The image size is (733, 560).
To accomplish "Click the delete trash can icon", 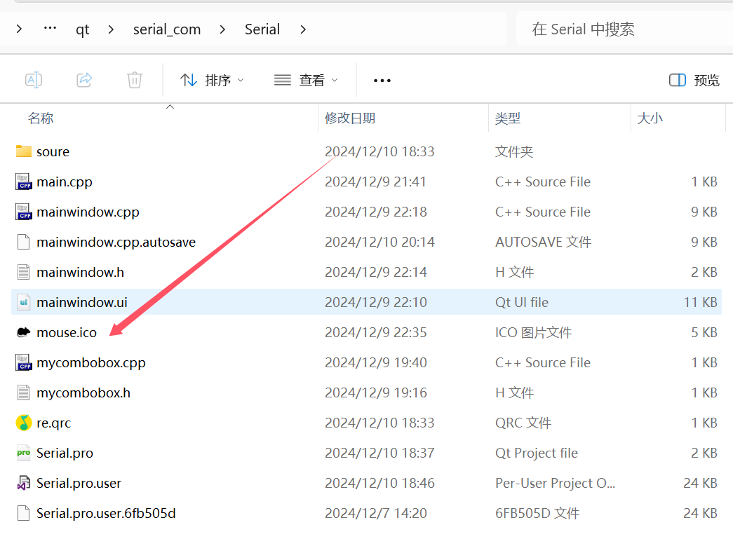I will pos(135,80).
